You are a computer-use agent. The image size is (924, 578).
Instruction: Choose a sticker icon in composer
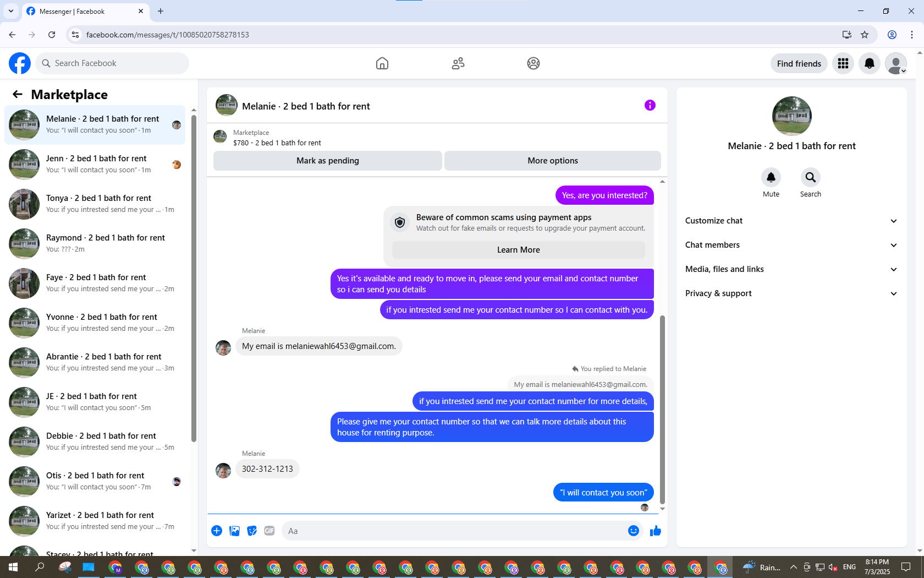(252, 531)
